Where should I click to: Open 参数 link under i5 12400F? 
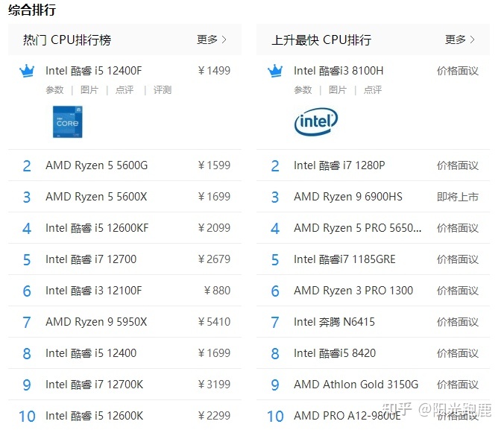pos(54,90)
